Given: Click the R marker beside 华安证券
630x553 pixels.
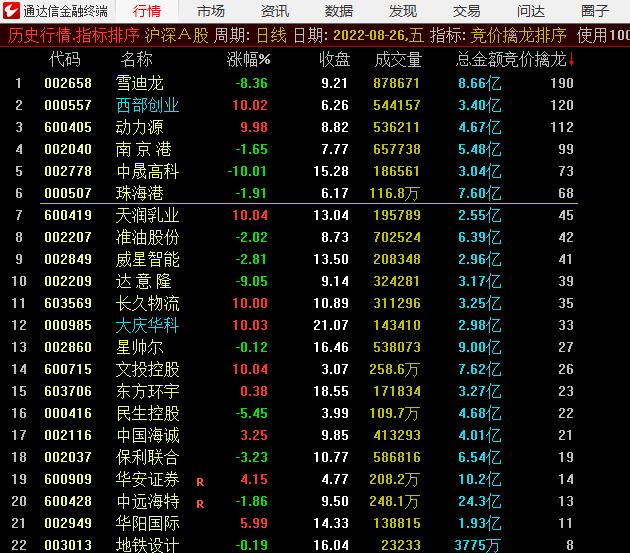Looking at the screenshot, I should click(x=200, y=482).
